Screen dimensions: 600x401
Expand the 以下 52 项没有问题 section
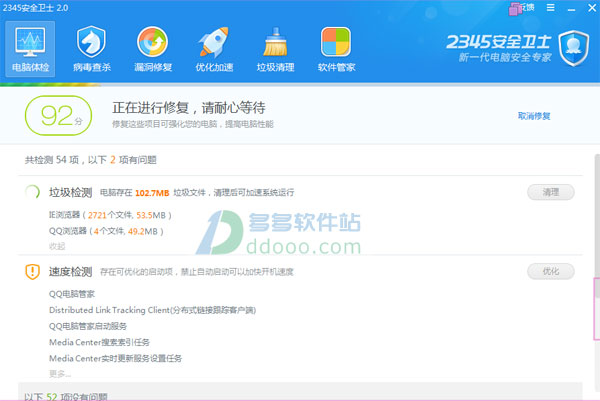pos(66,395)
